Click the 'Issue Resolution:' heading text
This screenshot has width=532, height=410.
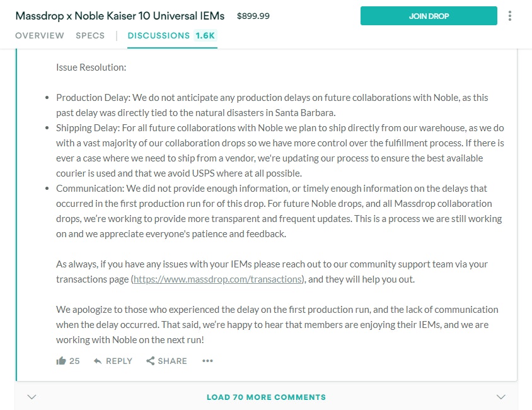pyautogui.click(x=91, y=67)
